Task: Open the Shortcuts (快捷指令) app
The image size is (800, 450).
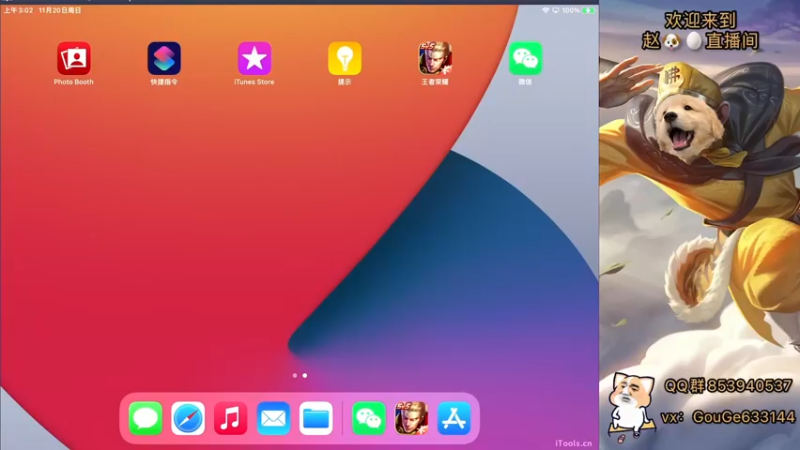Action: click(x=164, y=58)
